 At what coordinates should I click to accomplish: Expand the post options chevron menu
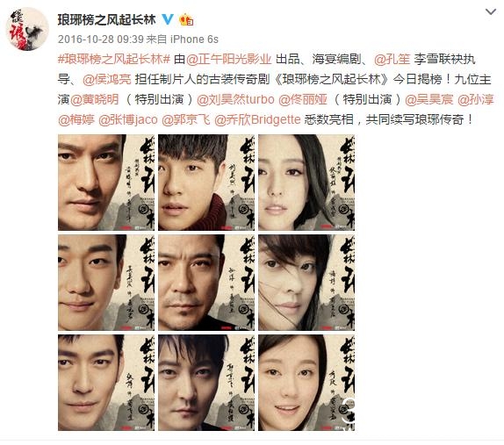pos(491,12)
